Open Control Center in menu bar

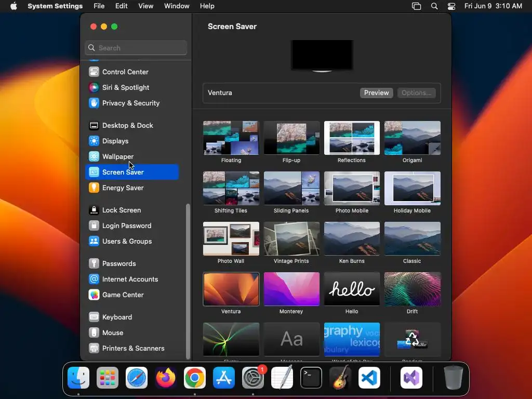(451, 6)
